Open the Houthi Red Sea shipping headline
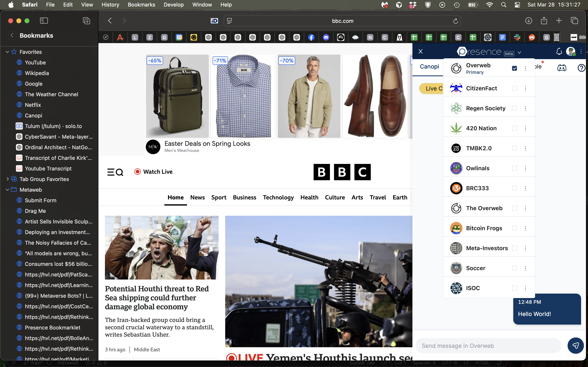This screenshot has width=588, height=367. tap(157, 298)
